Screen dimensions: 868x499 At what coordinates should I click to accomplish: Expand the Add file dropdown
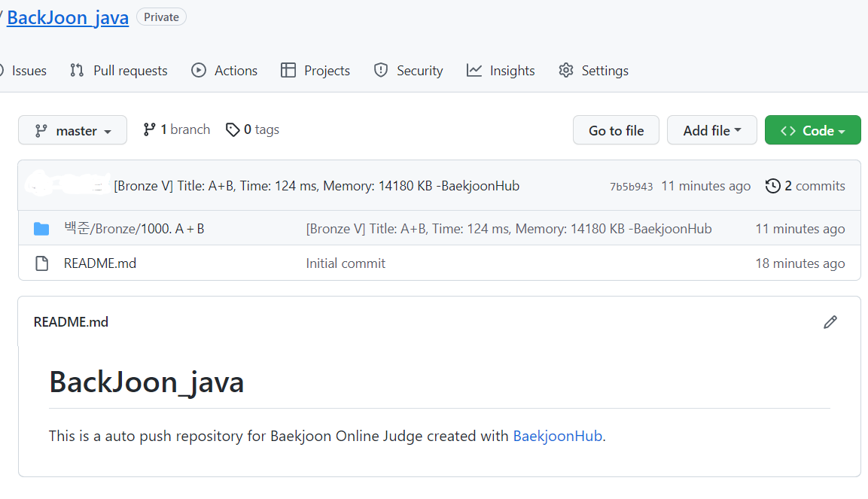tap(712, 130)
